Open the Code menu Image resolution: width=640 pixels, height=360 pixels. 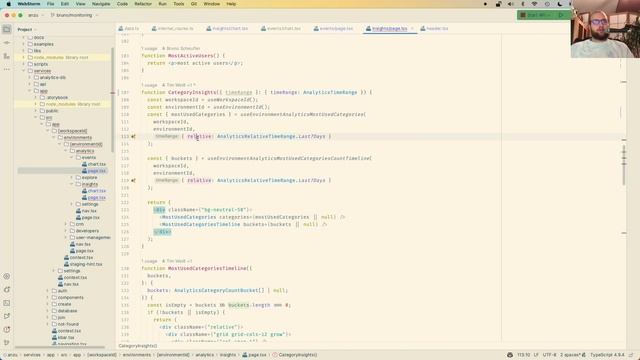click(122, 4)
